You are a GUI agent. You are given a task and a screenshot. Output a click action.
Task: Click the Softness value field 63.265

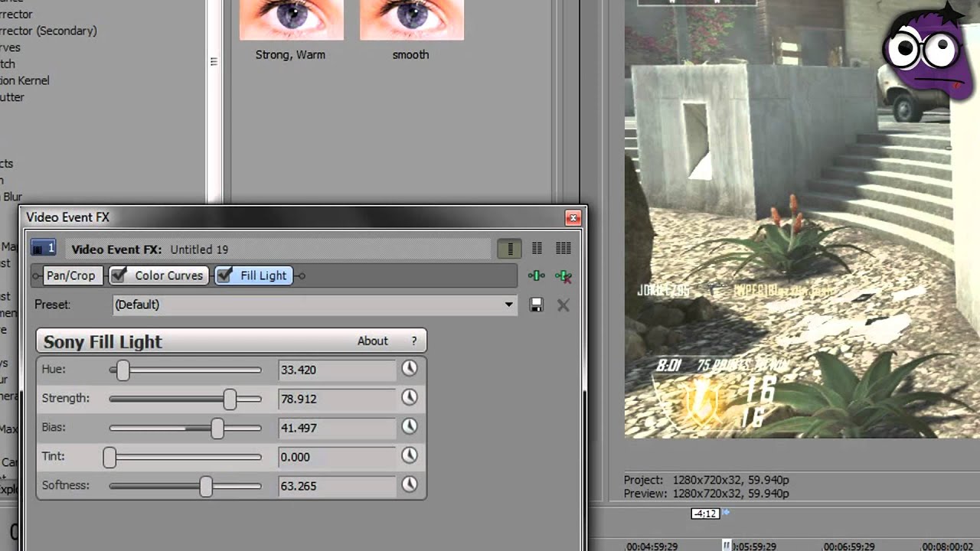coord(337,486)
